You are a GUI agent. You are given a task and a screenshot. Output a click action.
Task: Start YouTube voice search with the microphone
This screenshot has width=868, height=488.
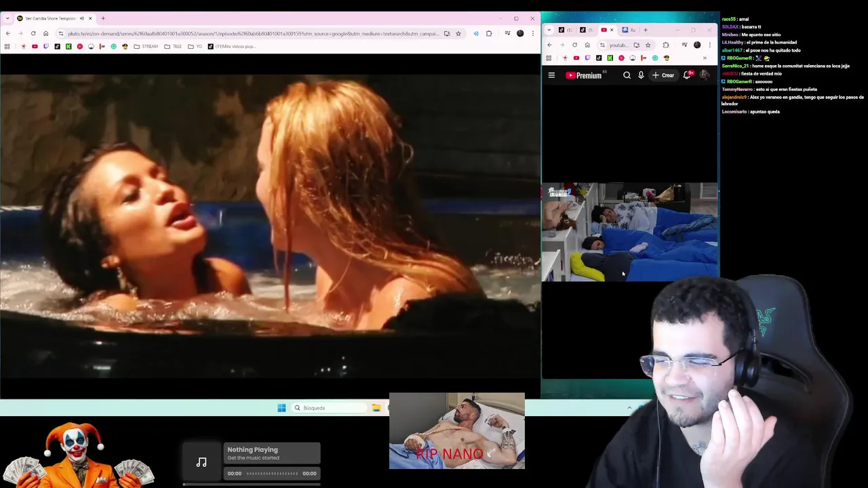641,75
